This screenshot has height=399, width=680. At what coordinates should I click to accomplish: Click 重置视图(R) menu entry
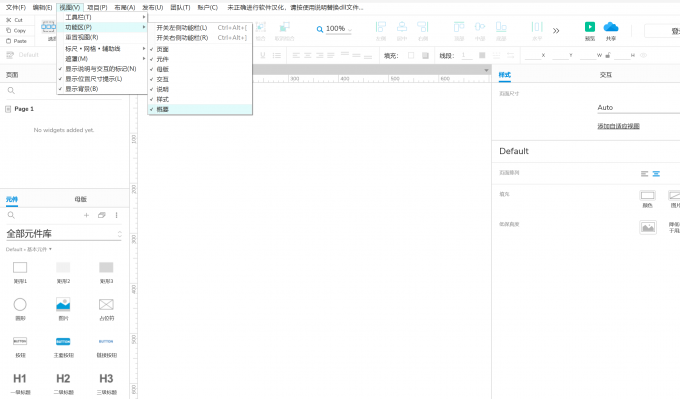(102, 37)
